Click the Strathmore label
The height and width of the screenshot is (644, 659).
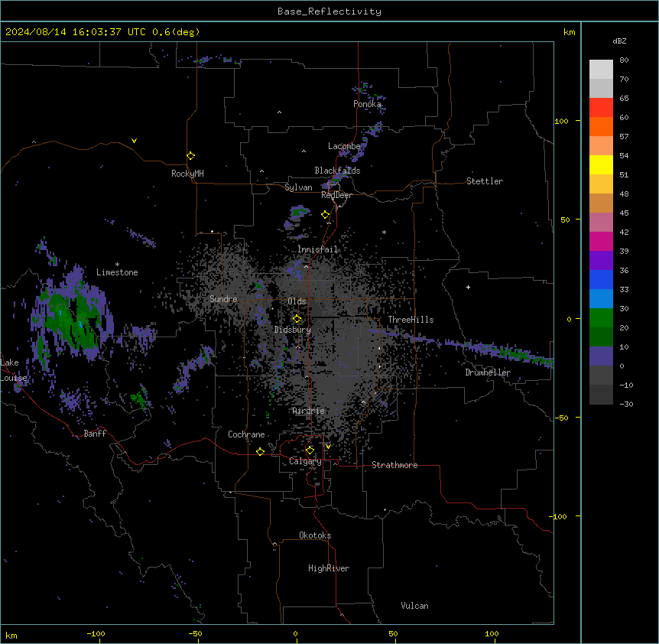(x=394, y=465)
